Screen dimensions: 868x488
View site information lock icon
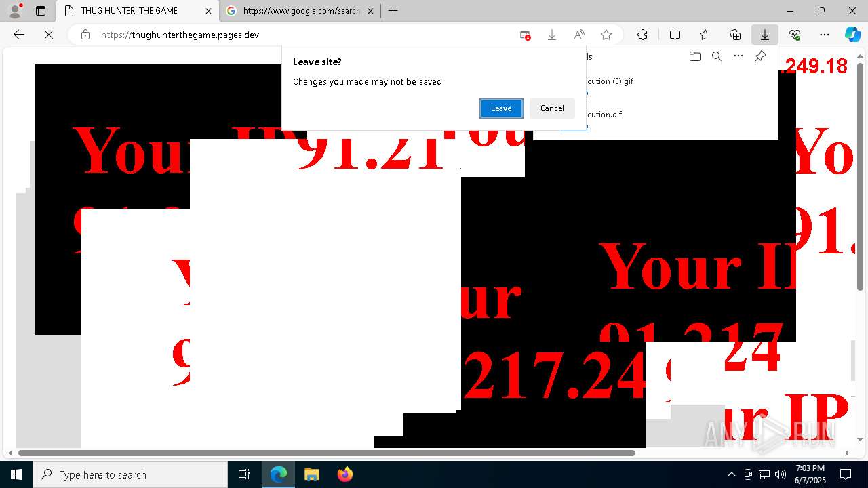click(x=85, y=35)
